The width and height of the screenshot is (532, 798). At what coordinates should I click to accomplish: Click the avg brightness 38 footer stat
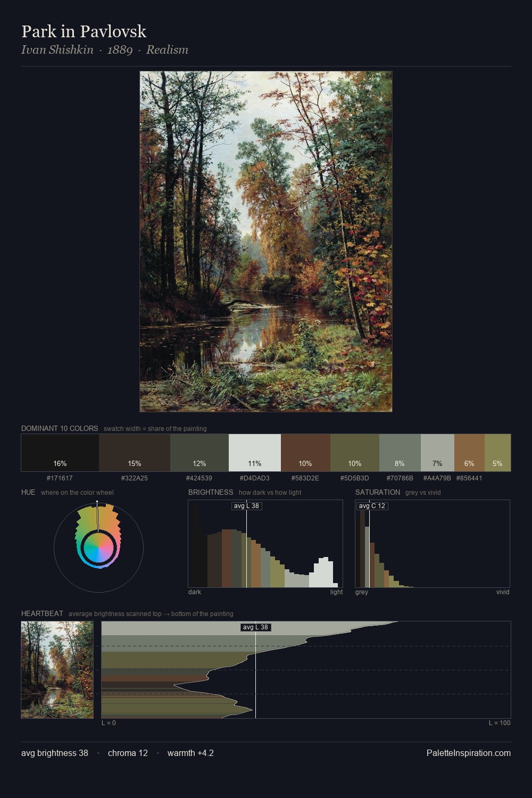click(55, 753)
